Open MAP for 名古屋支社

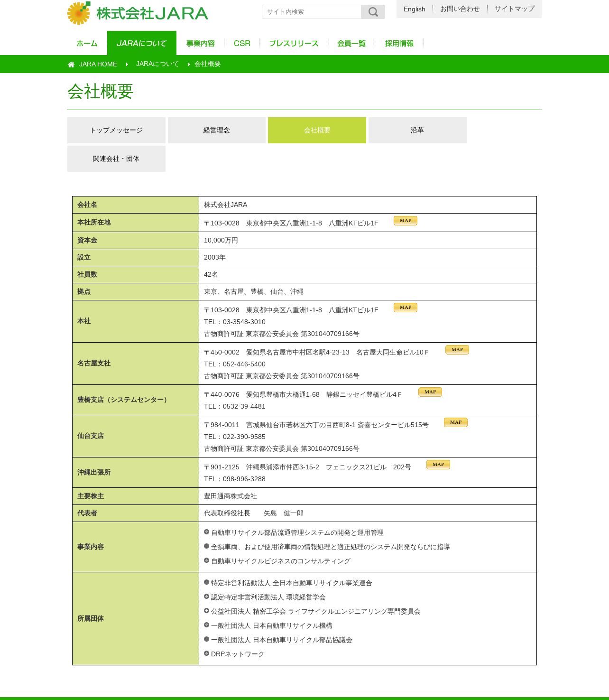pyautogui.click(x=457, y=350)
